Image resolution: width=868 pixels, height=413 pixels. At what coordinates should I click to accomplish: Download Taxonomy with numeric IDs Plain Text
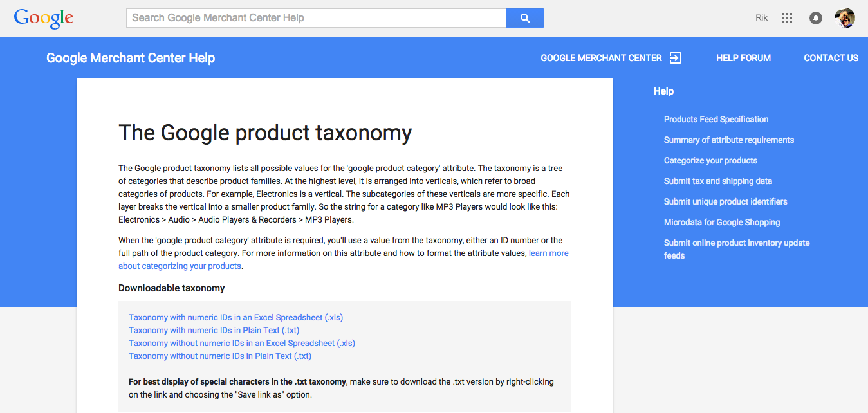tap(214, 331)
